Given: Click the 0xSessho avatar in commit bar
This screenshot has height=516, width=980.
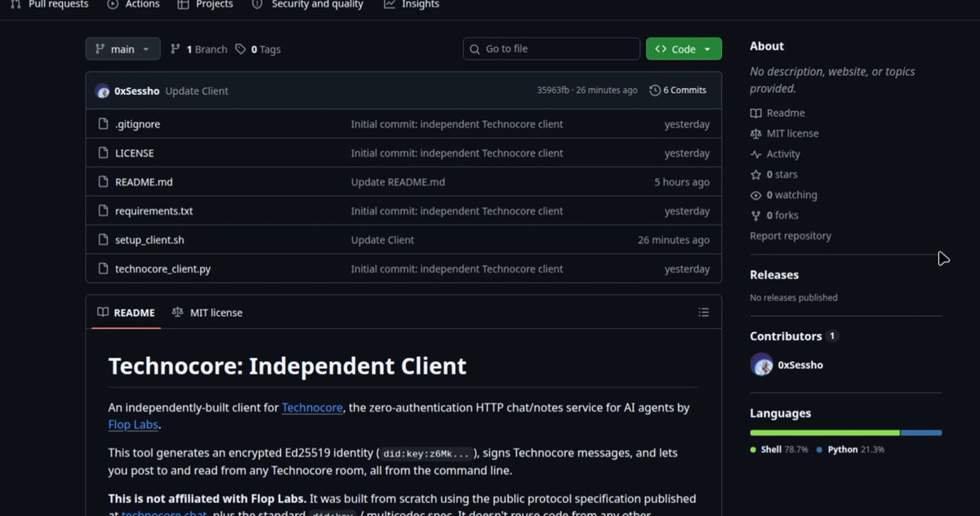Looking at the screenshot, I should 102,91.
